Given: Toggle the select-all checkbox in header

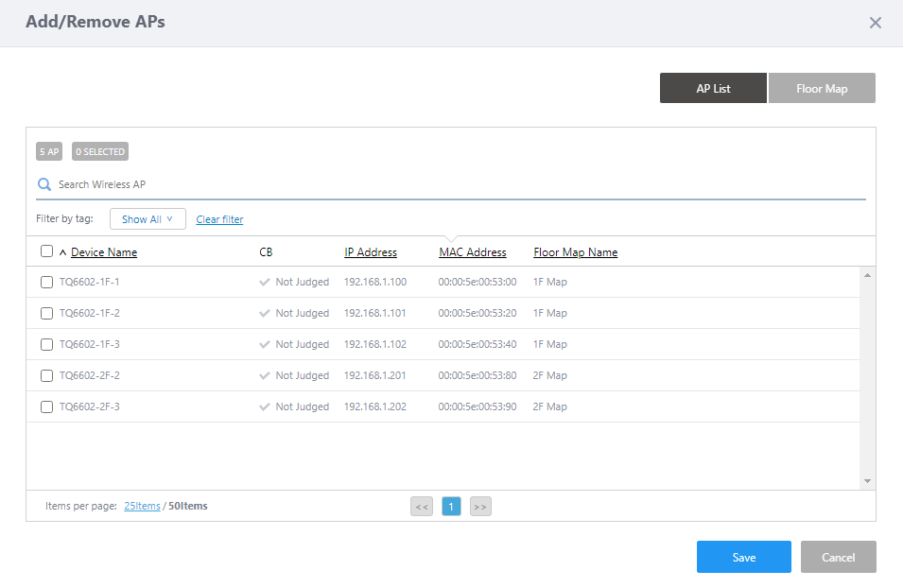Looking at the screenshot, I should [46, 251].
